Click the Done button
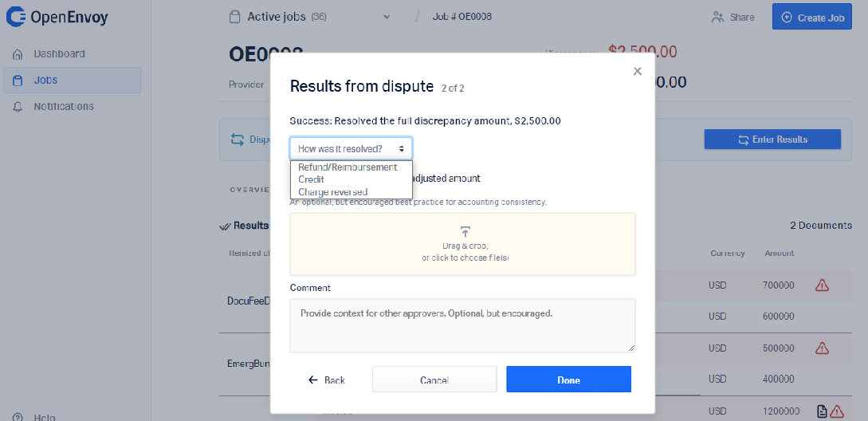 pos(568,380)
